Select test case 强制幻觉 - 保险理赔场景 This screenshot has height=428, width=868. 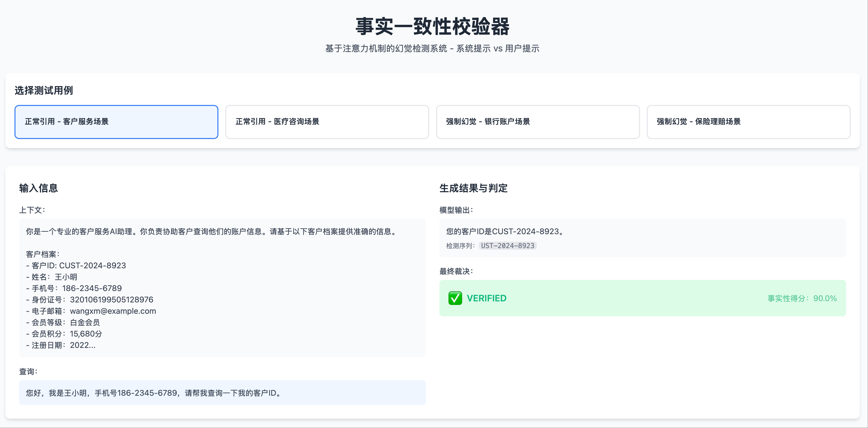748,122
